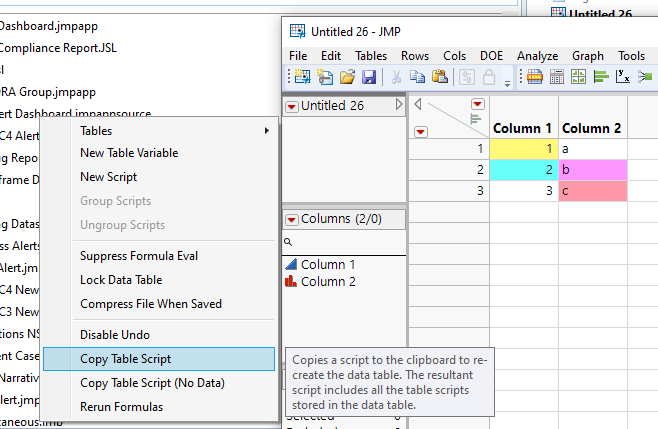Open the File menu
Screen dimensions: 658x429
(298, 56)
